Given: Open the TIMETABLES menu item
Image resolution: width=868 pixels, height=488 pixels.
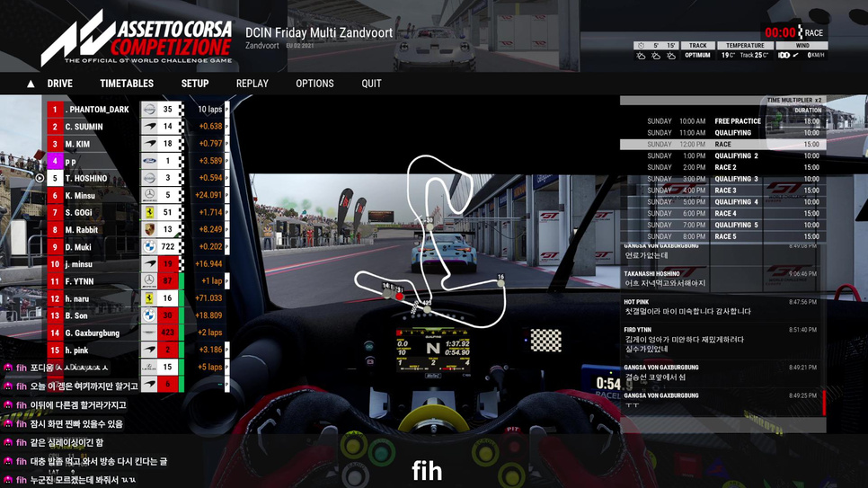Looking at the screenshot, I should 127,84.
